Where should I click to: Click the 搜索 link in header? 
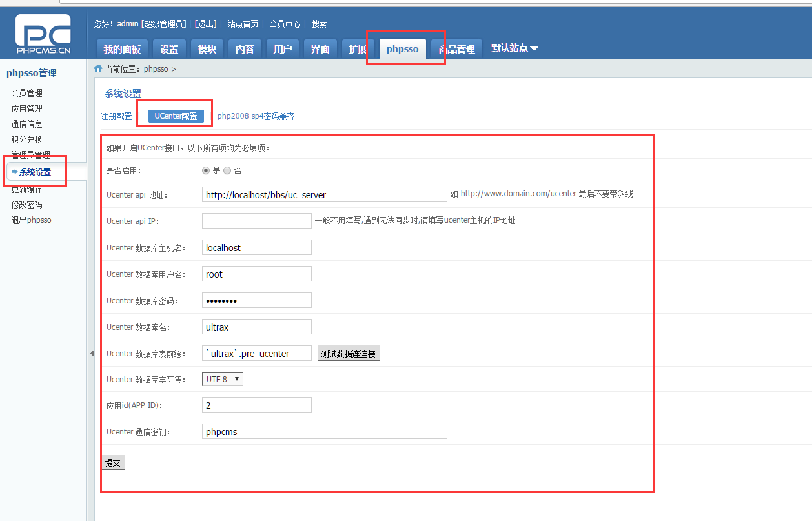pyautogui.click(x=319, y=24)
